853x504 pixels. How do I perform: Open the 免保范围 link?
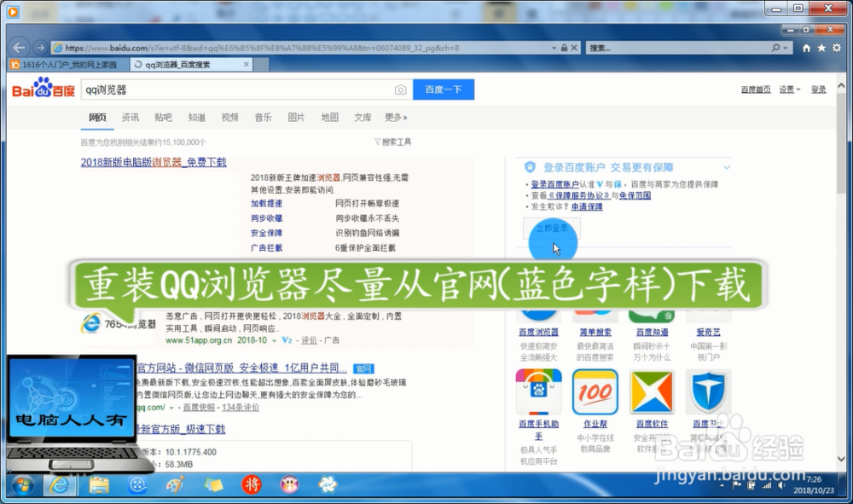[x=635, y=196]
